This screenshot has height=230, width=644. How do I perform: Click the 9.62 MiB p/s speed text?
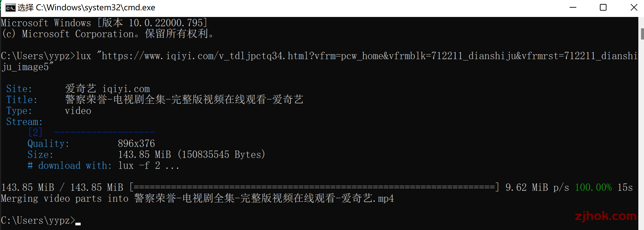pos(537,187)
